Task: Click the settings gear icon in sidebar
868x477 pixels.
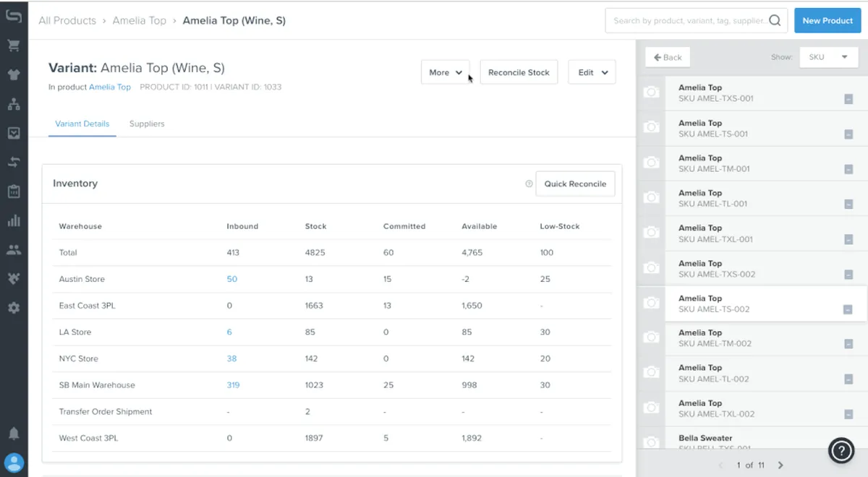Action: (x=14, y=308)
